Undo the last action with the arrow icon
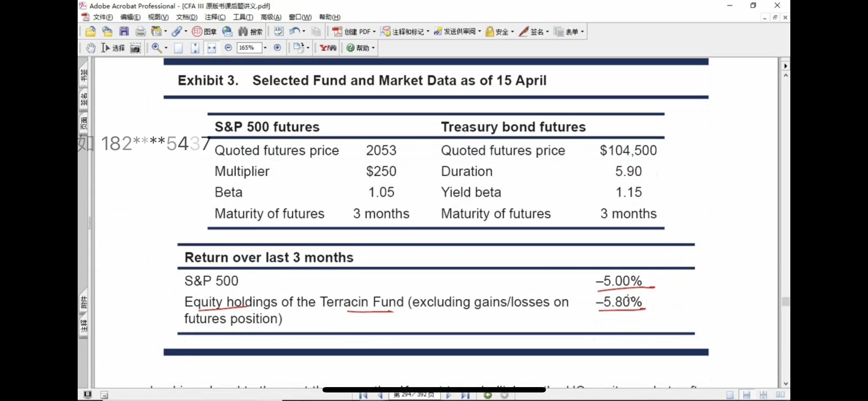The height and width of the screenshot is (401, 868). coord(295,32)
